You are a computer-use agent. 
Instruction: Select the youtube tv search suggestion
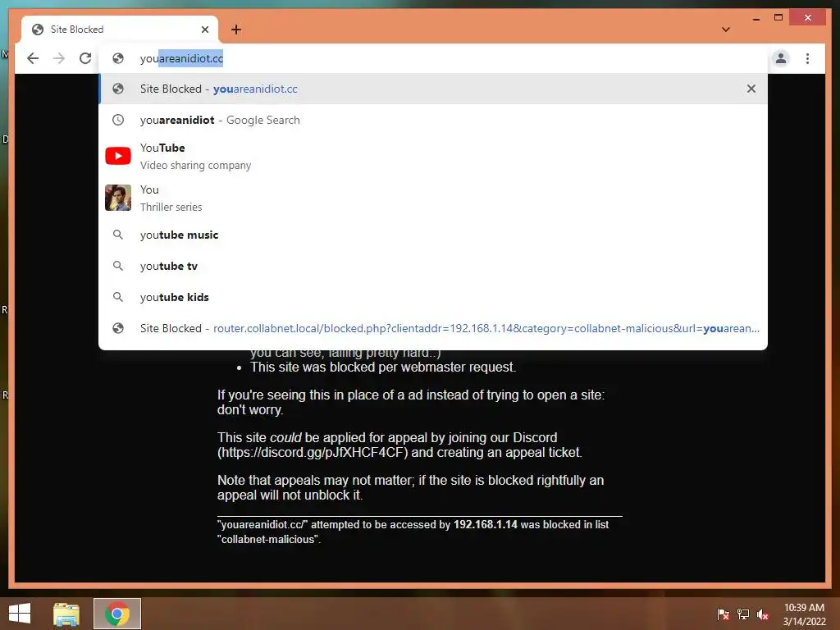[x=433, y=266]
